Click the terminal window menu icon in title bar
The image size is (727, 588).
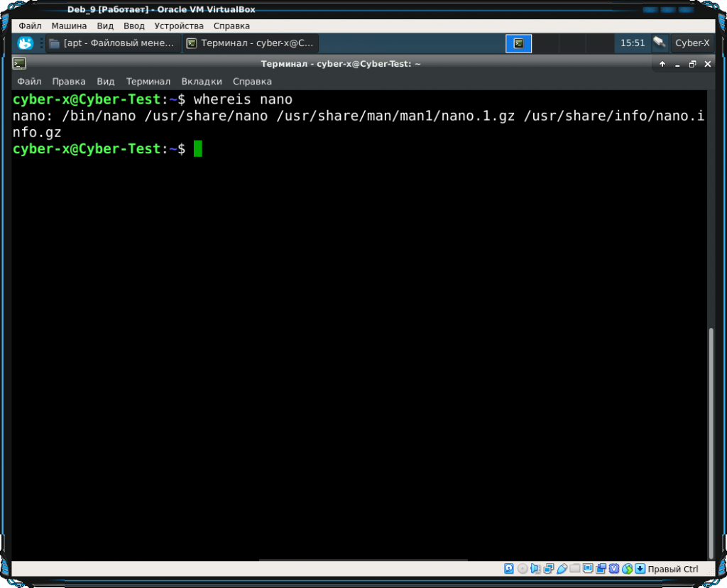(19, 63)
